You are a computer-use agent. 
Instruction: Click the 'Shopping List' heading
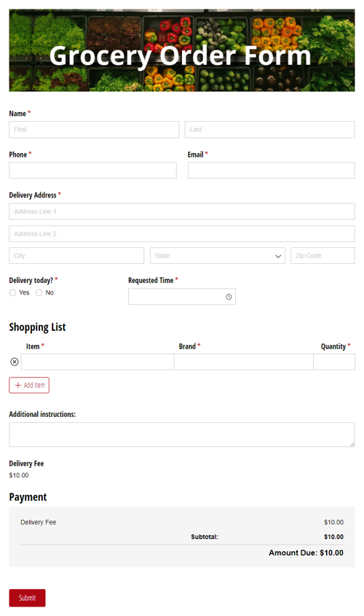[x=37, y=327]
